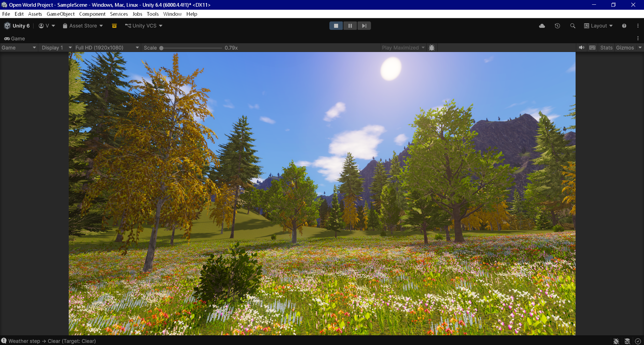
Task: Advance one frame with the Step button
Action: [364, 26]
